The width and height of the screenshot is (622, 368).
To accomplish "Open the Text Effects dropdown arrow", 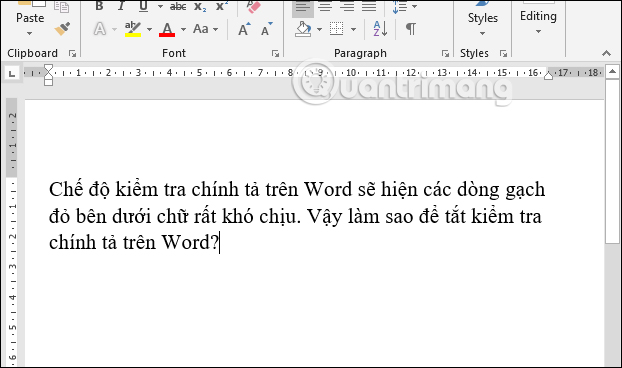I will 114,29.
